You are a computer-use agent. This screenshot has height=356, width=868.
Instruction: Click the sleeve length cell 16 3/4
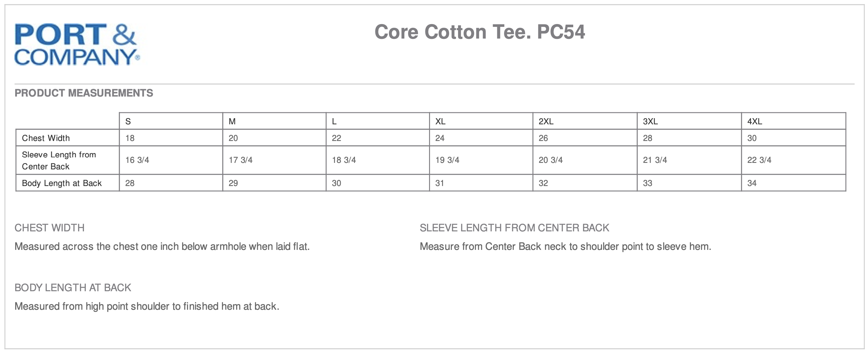click(x=137, y=160)
